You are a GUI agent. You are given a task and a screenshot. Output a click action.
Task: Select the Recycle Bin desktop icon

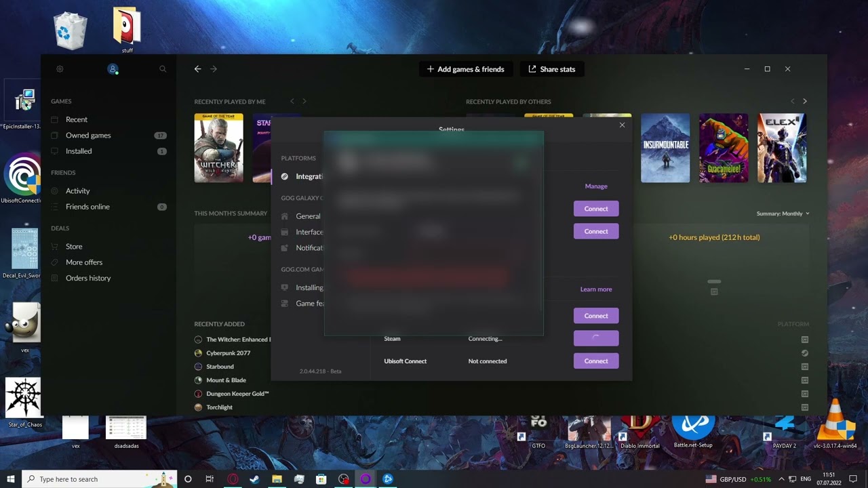(x=70, y=30)
